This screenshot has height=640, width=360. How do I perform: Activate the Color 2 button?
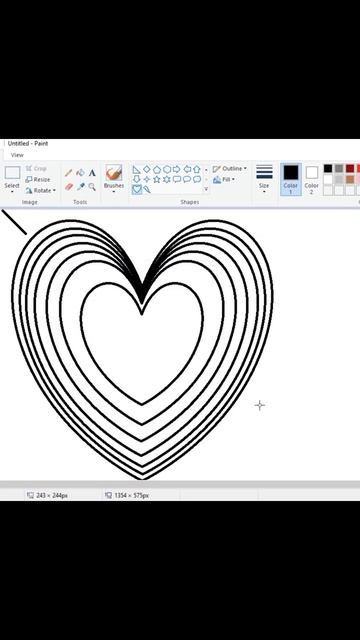pyautogui.click(x=311, y=180)
